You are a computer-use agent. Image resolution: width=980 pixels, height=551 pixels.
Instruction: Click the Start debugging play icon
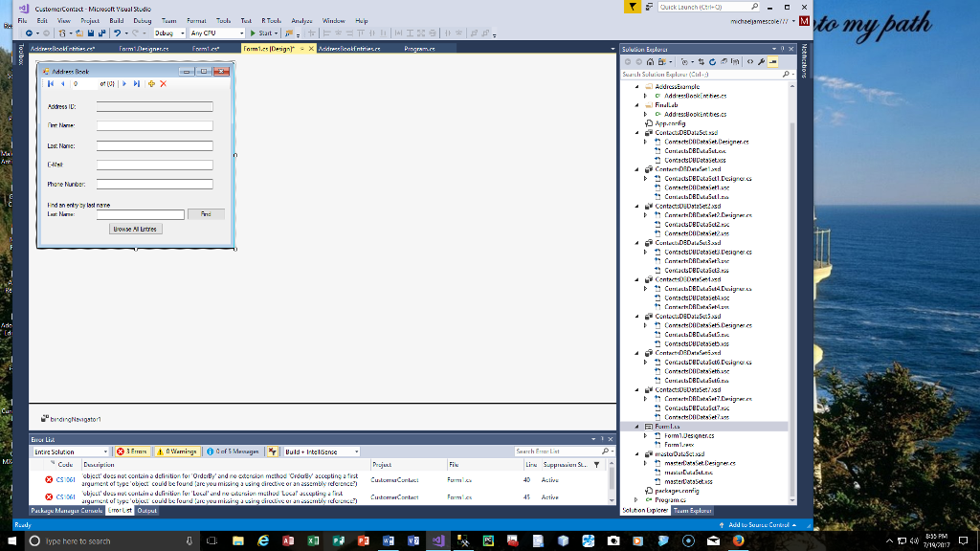pos(253,33)
